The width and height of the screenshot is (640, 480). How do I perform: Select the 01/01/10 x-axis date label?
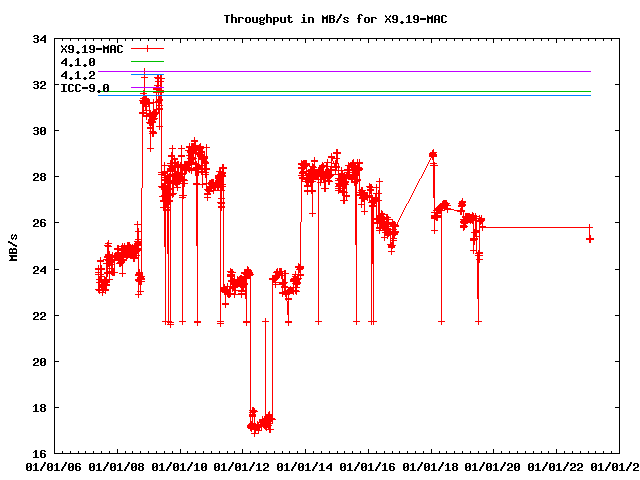pyautogui.click(x=180, y=466)
